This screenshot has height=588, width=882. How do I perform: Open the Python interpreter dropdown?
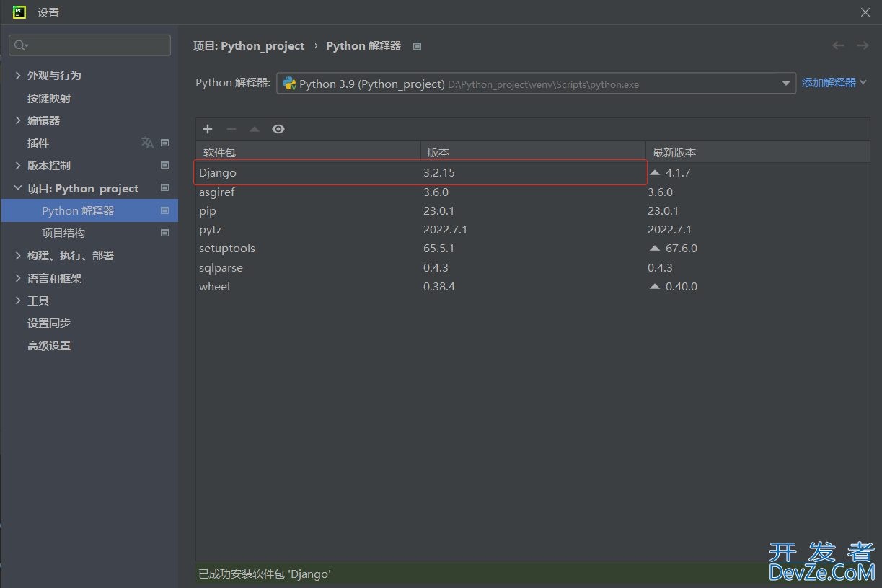(x=786, y=84)
